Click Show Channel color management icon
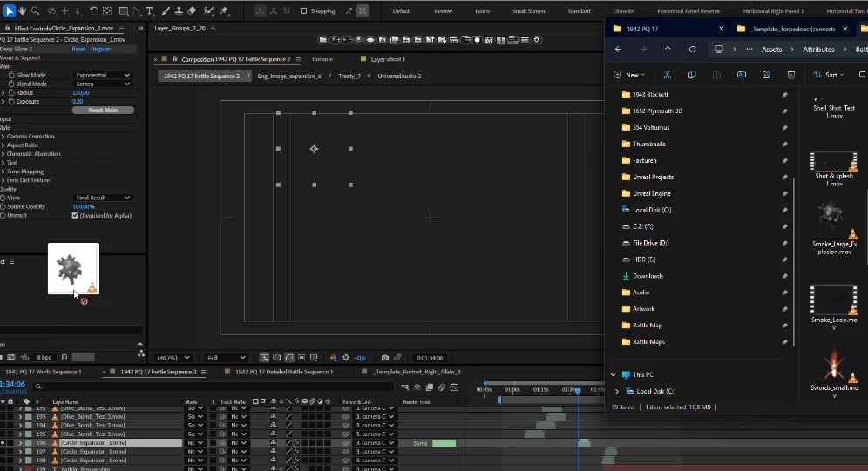This screenshot has width=868, height=471. pos(333,358)
